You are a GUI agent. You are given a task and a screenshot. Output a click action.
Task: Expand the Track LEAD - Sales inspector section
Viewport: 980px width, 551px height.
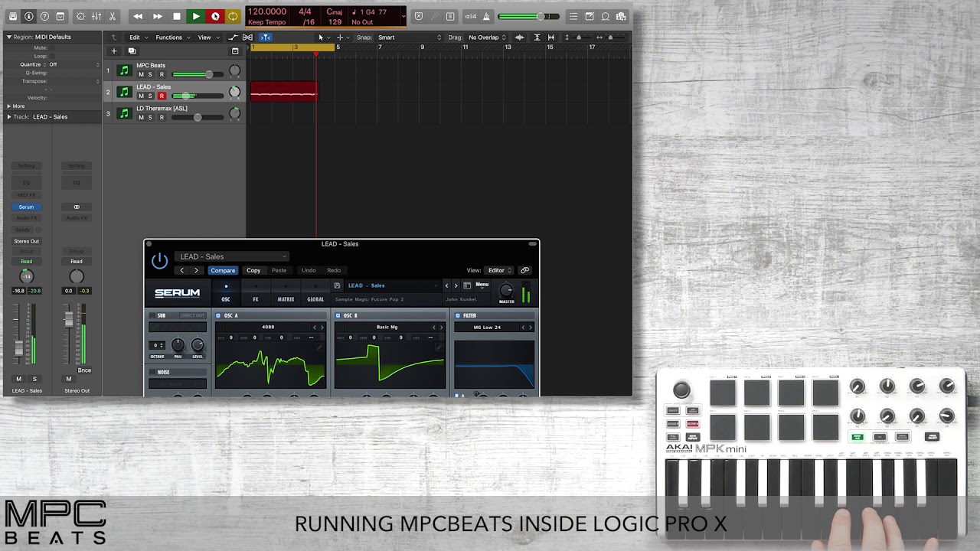point(9,117)
